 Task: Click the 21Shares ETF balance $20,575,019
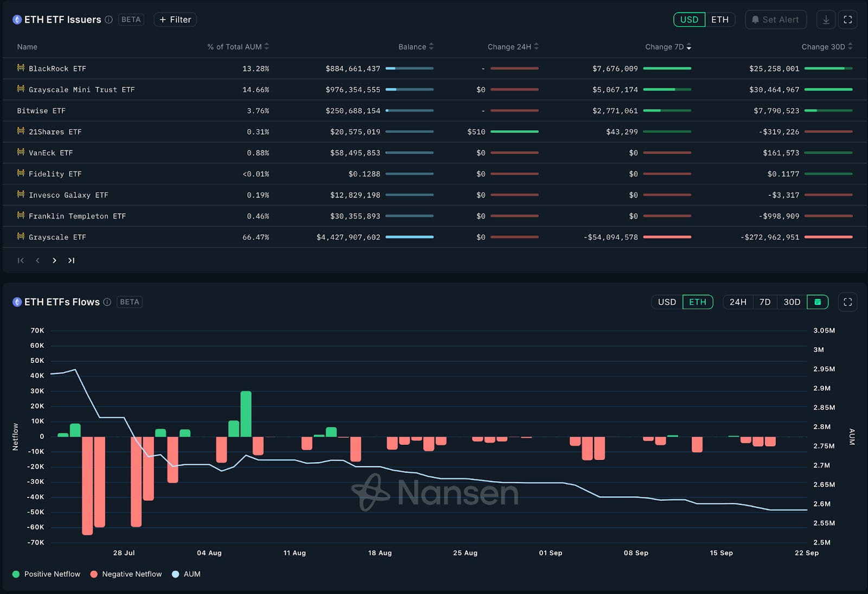tap(355, 132)
